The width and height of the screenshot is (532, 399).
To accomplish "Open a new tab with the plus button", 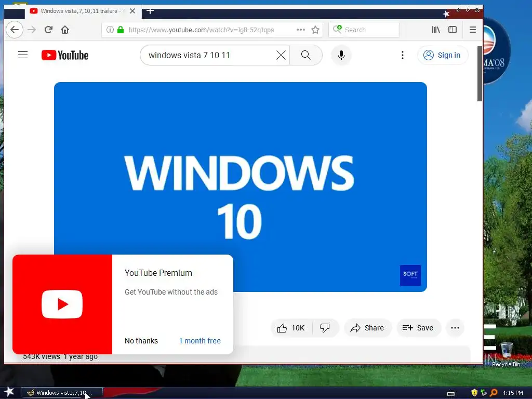I will click(150, 11).
